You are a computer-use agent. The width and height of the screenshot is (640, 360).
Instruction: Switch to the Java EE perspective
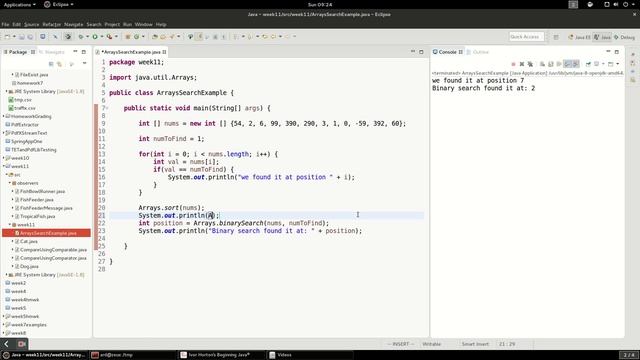(x=580, y=37)
